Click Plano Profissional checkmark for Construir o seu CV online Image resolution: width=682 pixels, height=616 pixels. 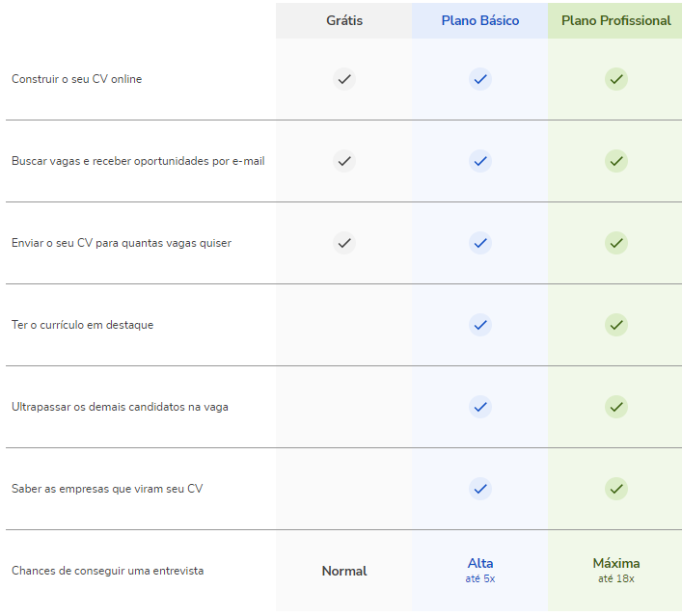coord(615,79)
